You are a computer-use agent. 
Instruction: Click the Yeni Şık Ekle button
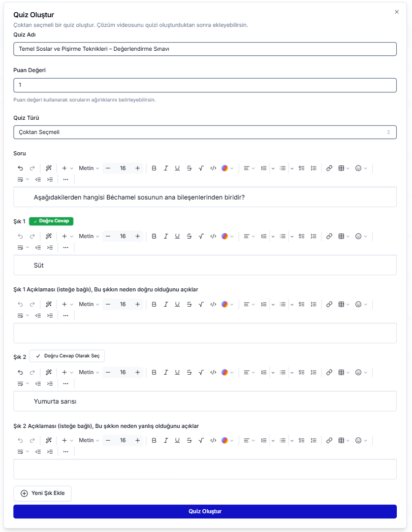[43, 493]
